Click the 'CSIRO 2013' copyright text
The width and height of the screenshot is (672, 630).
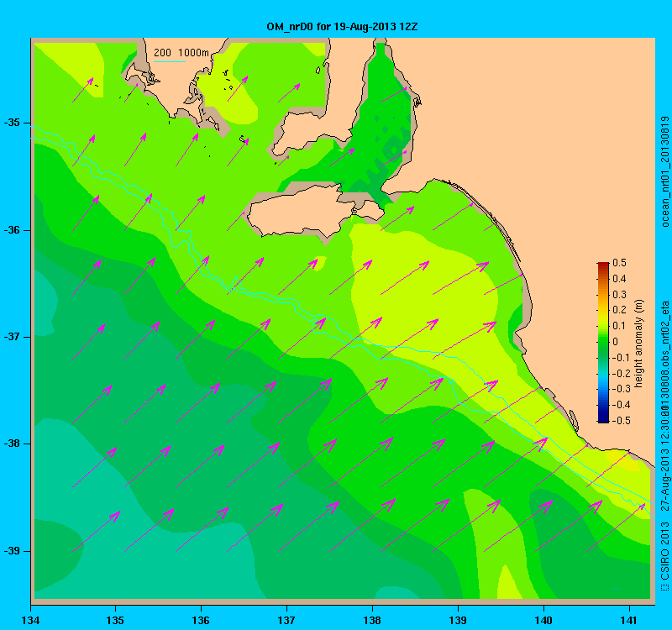click(664, 550)
